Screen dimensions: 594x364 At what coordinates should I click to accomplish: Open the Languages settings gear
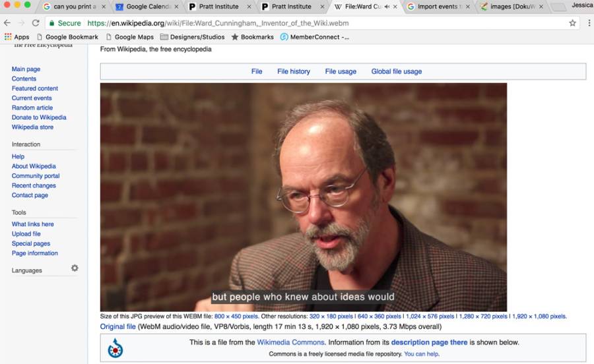[75, 268]
